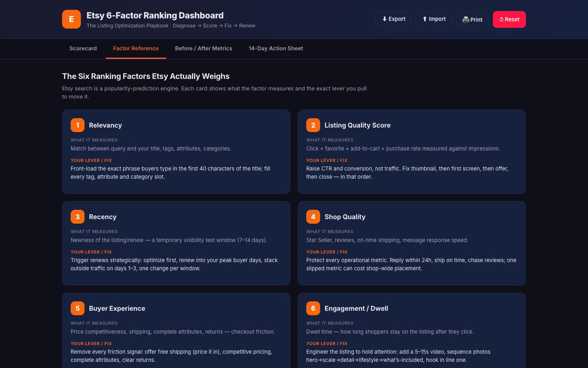Click 'Click + favorite + add-to-cart' description
This screenshot has width=588, height=368.
pyautogui.click(x=403, y=148)
